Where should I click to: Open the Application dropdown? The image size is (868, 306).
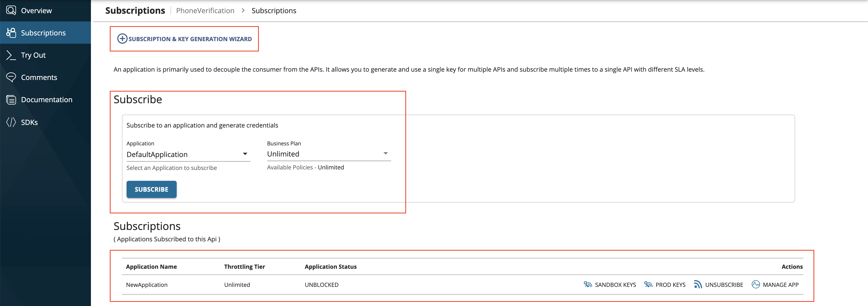[x=245, y=154]
